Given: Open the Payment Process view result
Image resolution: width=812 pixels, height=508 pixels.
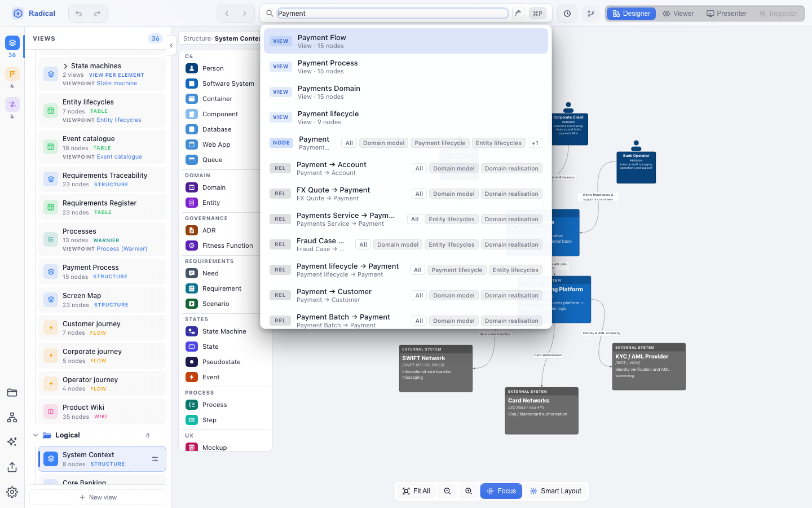Looking at the screenshot, I should 406,67.
